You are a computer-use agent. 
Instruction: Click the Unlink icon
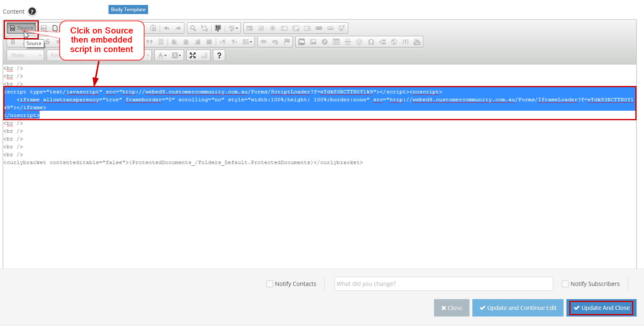coord(276,42)
